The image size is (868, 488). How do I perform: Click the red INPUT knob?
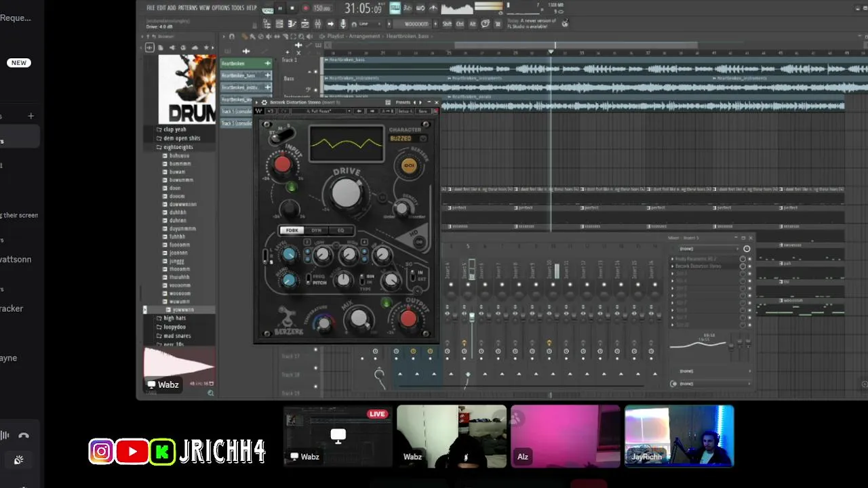283,164
